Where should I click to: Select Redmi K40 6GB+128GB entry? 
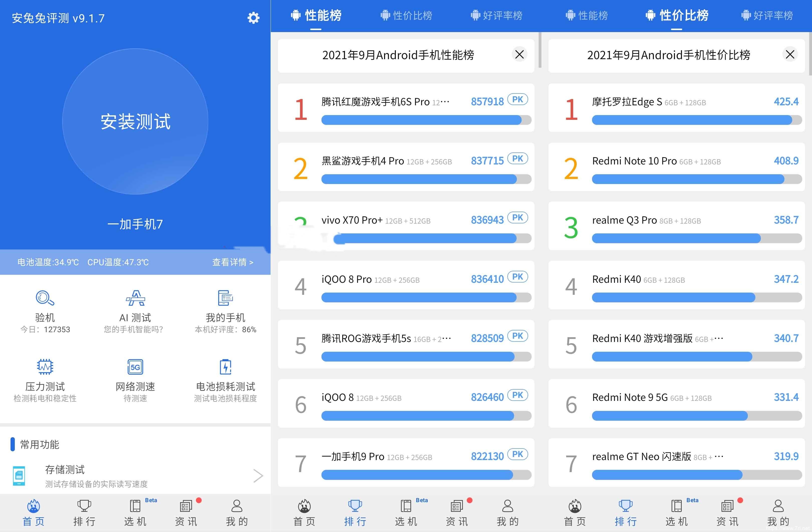676,285
